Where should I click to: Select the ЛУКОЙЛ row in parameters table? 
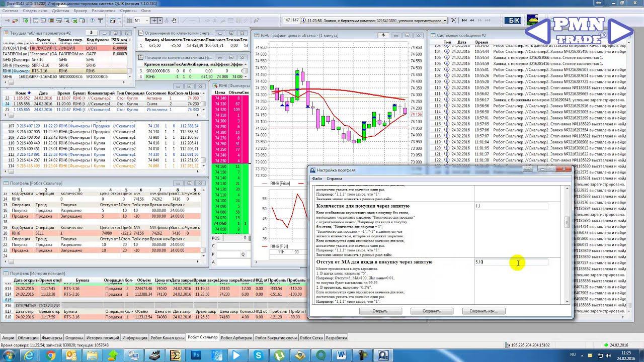click(x=64, y=48)
